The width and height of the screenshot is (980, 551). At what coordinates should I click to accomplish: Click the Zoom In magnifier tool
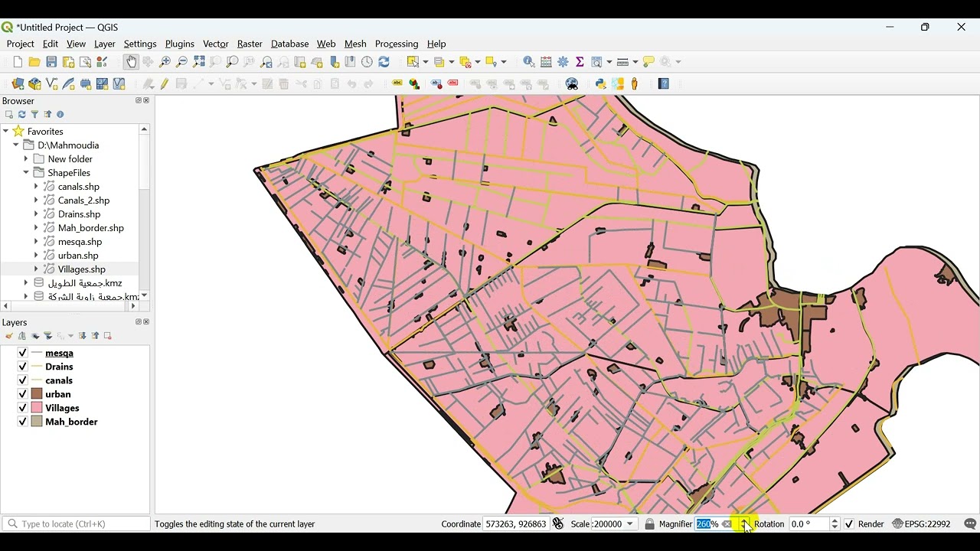(165, 62)
